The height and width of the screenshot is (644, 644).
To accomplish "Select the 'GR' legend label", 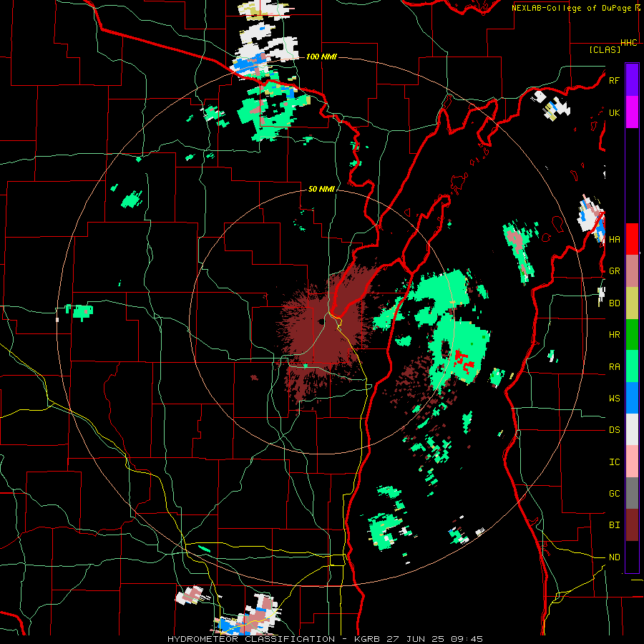I will point(614,271).
